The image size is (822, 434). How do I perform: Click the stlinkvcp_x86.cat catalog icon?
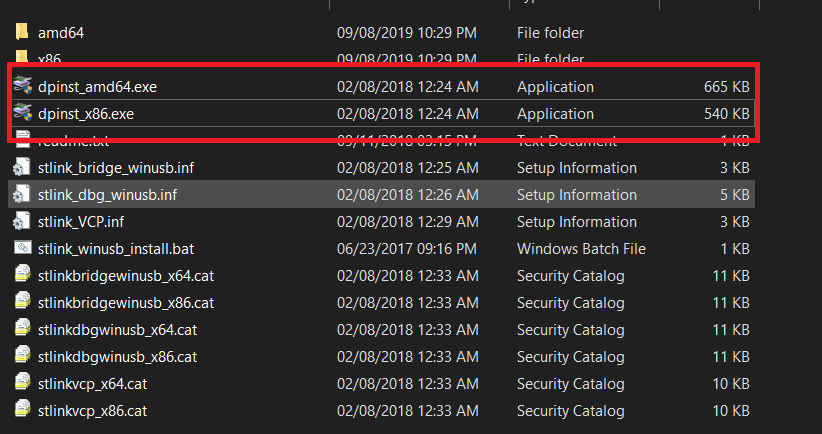pyautogui.click(x=22, y=411)
